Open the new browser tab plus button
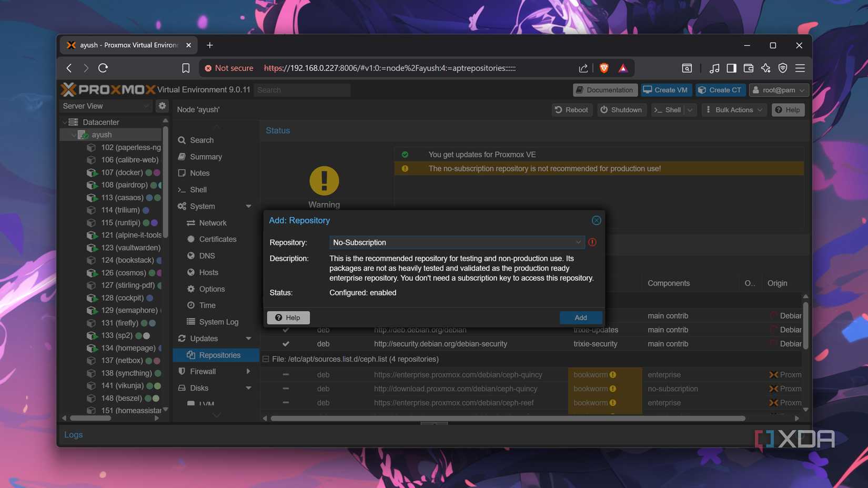Screen dimensions: 868x488 [210, 45]
